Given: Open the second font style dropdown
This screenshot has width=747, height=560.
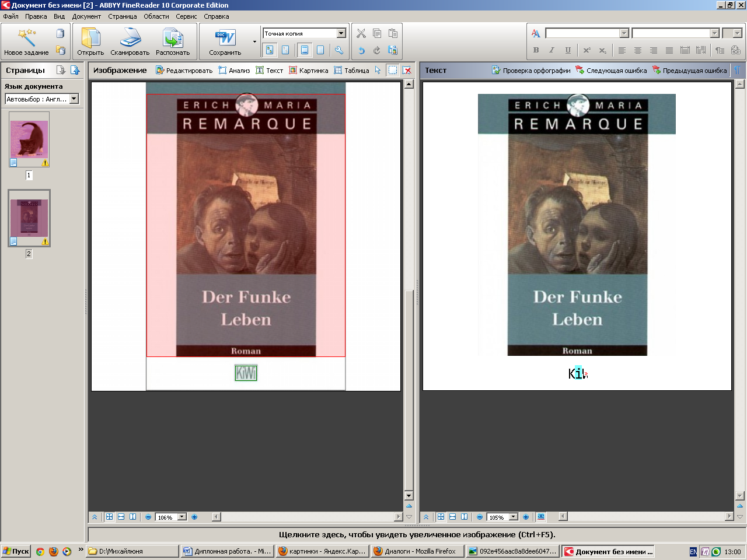Looking at the screenshot, I should 714,33.
